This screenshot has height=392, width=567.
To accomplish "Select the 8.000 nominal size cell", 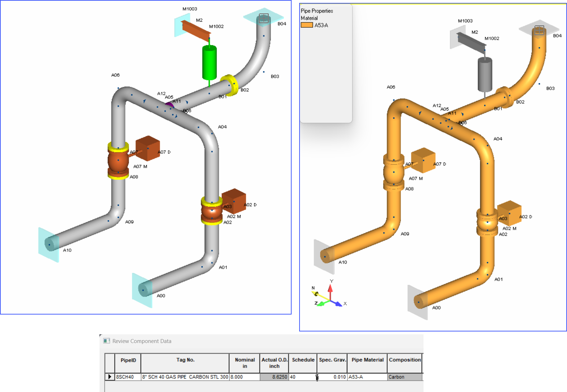I will tap(245, 377).
